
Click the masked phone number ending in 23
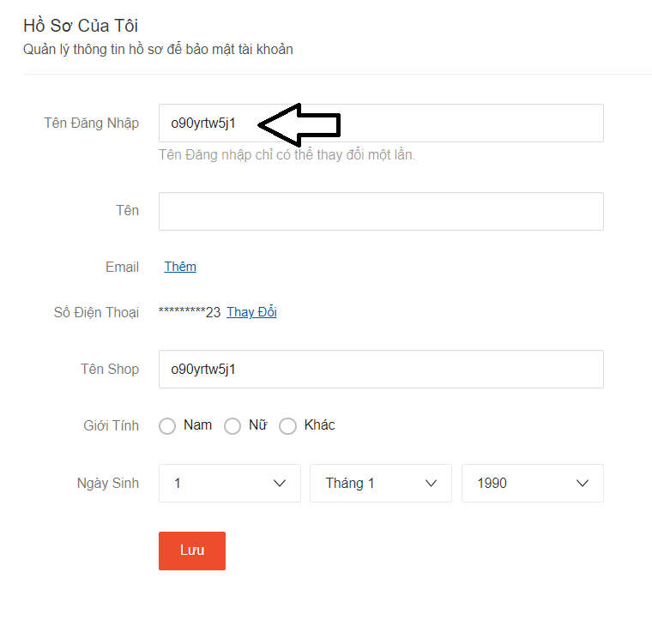click(x=190, y=313)
